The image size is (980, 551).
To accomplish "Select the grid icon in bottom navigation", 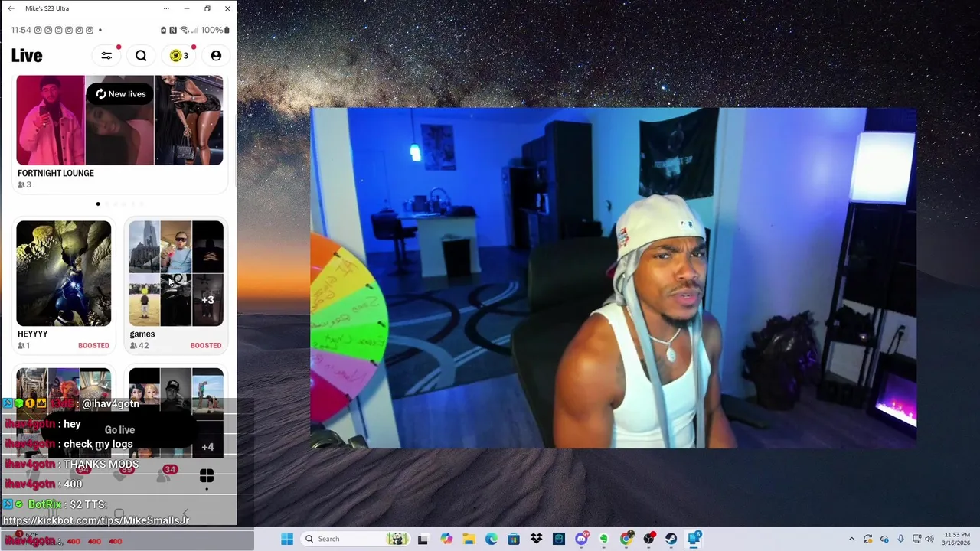I will 207,477.
